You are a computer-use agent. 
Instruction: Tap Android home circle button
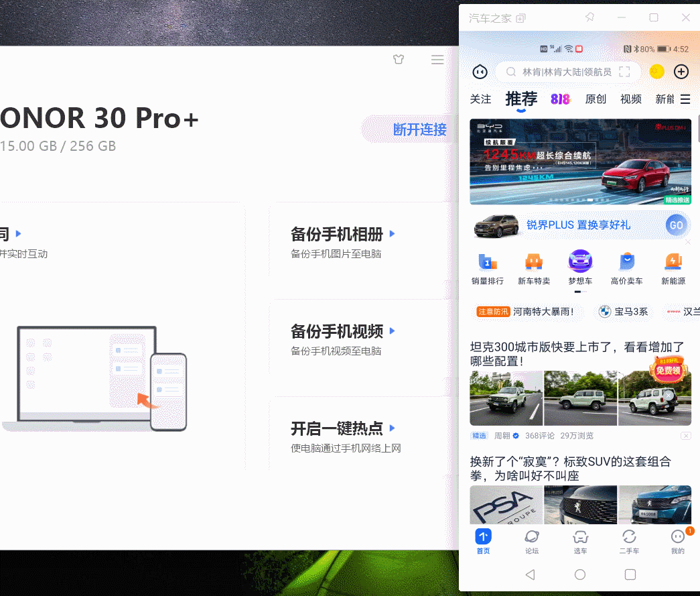pos(580,575)
